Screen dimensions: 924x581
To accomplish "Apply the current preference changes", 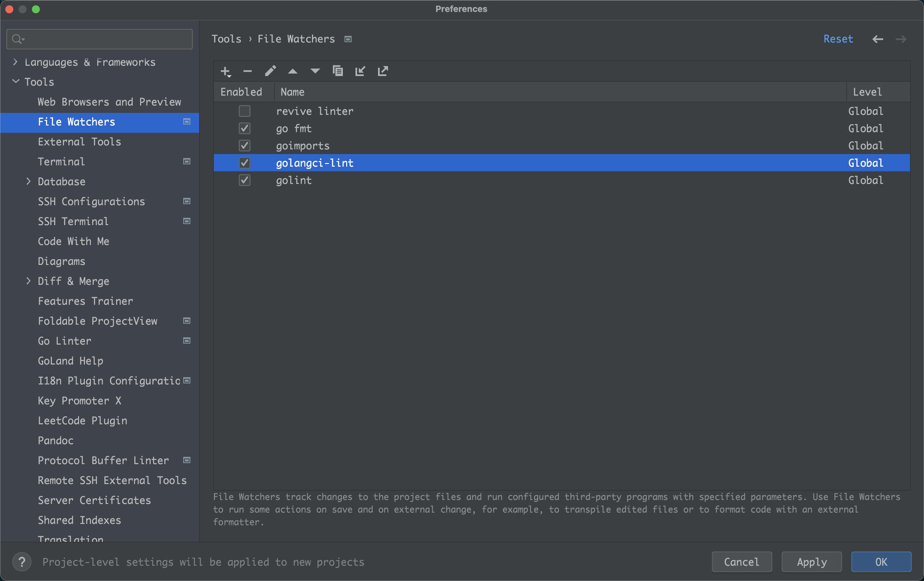I will point(811,562).
